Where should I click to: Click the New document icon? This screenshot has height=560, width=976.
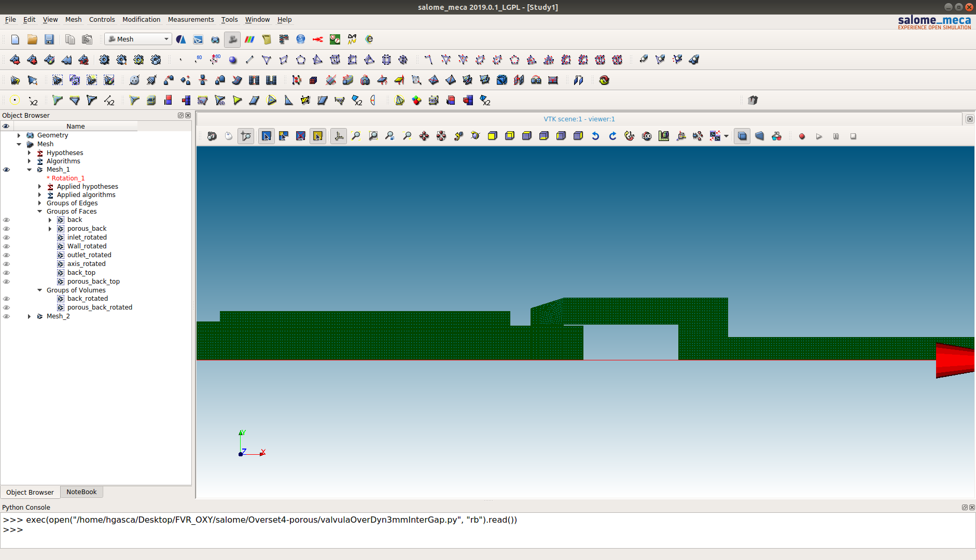15,39
